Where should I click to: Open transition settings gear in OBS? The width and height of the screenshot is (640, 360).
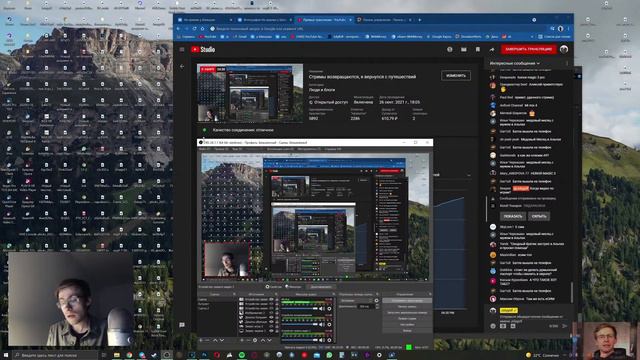coord(376,301)
